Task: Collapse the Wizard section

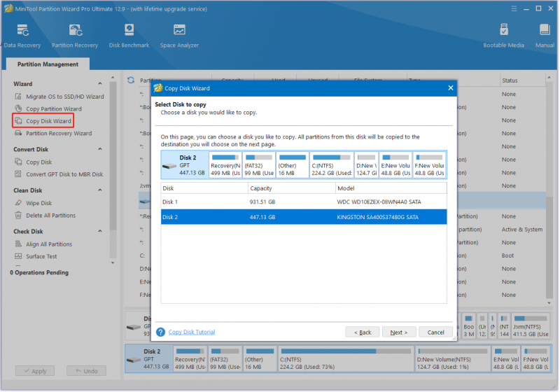Action: point(100,83)
